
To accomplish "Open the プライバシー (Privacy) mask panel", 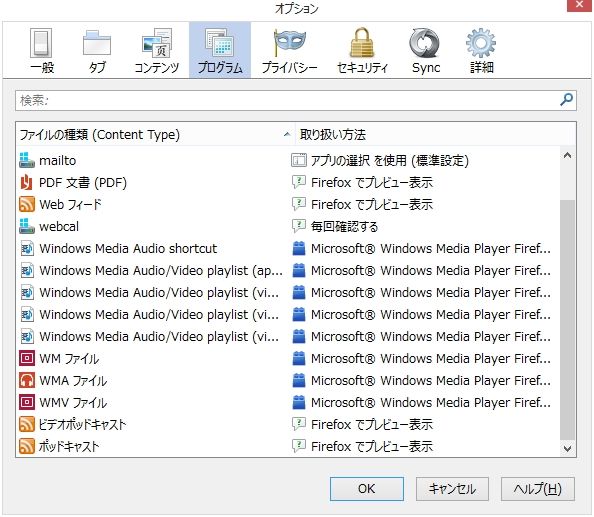I will [289, 51].
